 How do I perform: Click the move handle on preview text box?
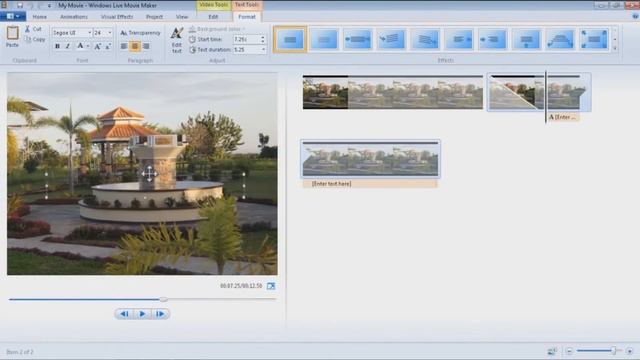click(149, 174)
